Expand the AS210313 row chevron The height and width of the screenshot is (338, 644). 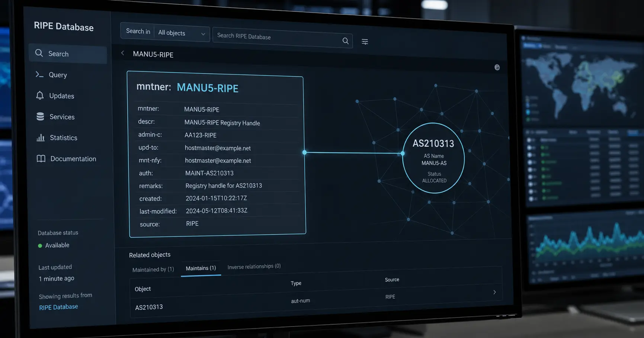(494, 292)
